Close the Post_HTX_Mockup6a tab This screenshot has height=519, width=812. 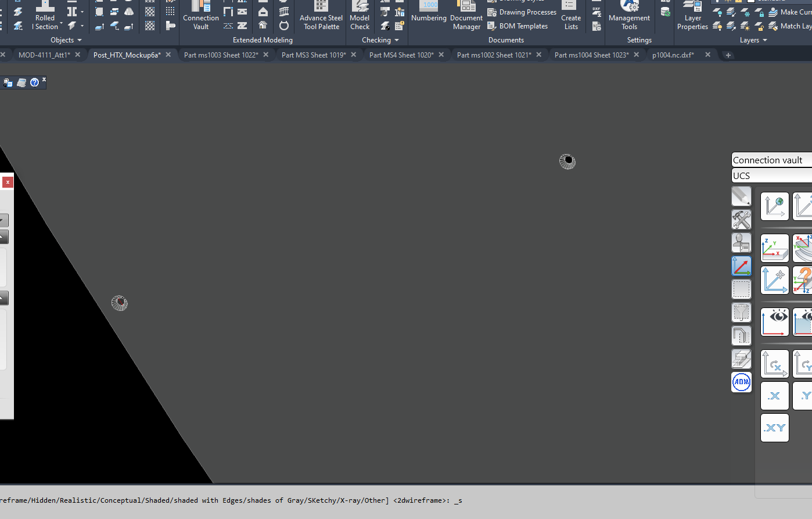coord(168,55)
